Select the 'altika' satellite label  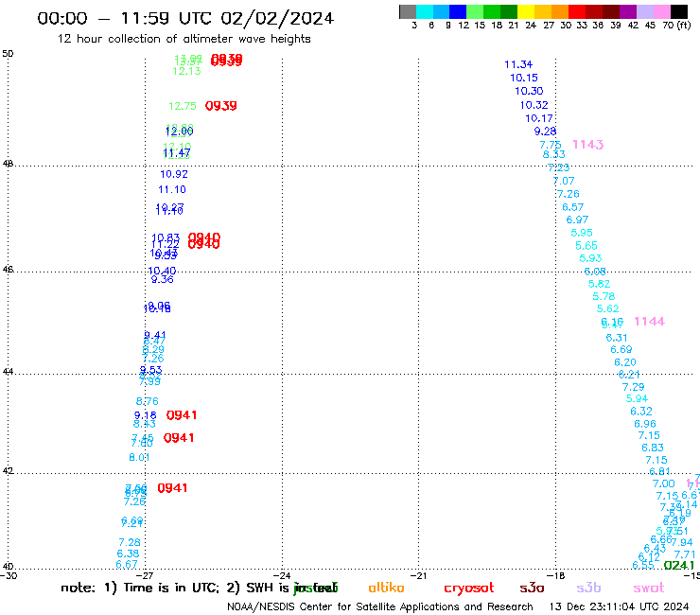pos(386,588)
